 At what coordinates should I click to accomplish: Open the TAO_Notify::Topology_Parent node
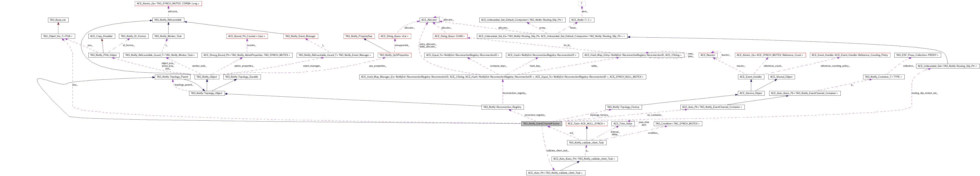172,77
